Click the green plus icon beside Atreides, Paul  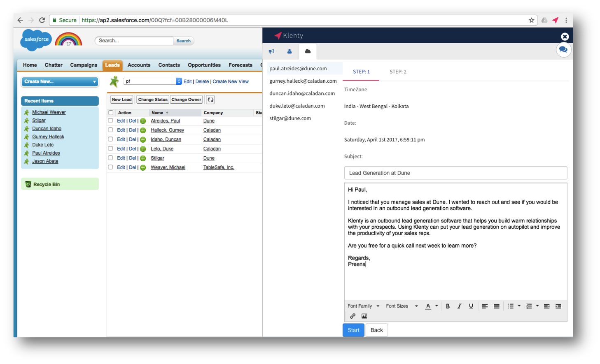143,121
